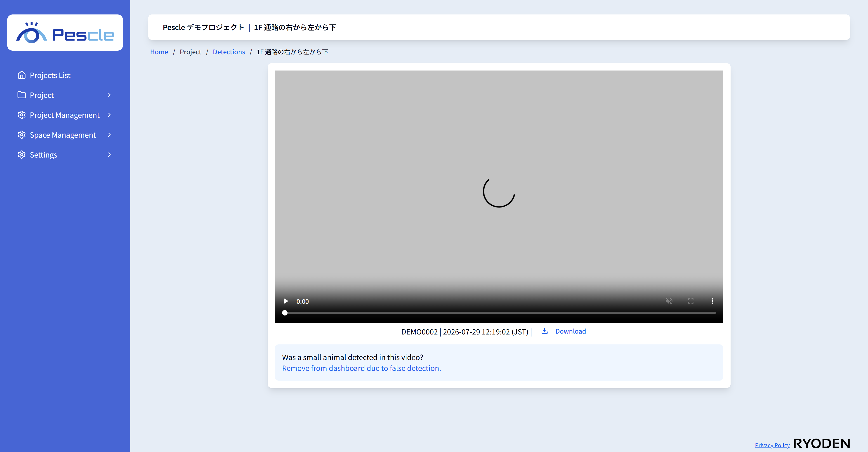This screenshot has height=452, width=868.
Task: Expand the Space Management chevron
Action: pos(109,135)
